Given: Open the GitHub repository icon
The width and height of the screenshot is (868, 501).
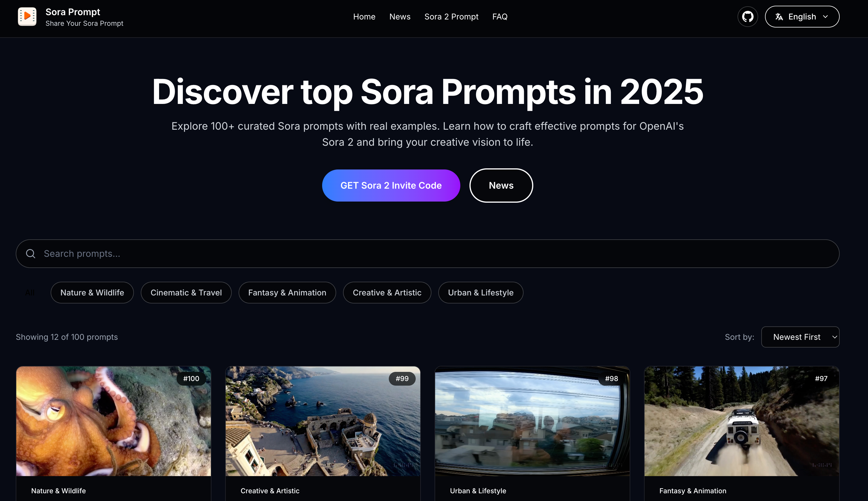Looking at the screenshot, I should point(747,17).
